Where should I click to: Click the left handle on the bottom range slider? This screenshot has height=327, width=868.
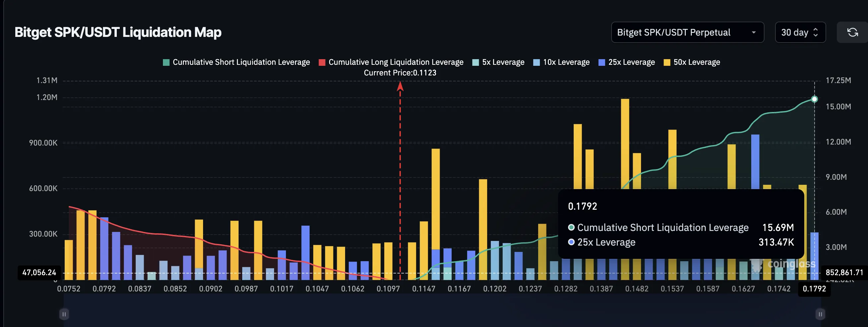[64, 314]
